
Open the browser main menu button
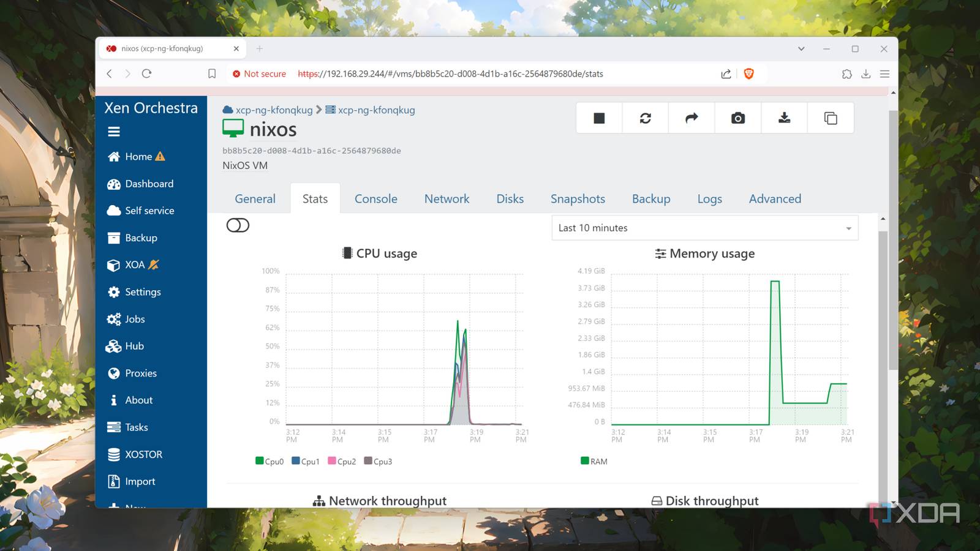[x=884, y=73]
